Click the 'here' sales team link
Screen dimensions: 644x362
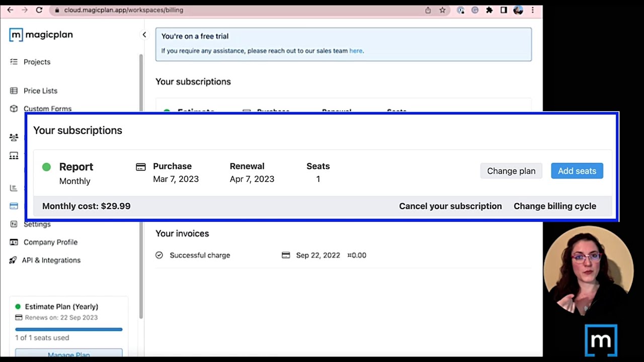point(356,51)
